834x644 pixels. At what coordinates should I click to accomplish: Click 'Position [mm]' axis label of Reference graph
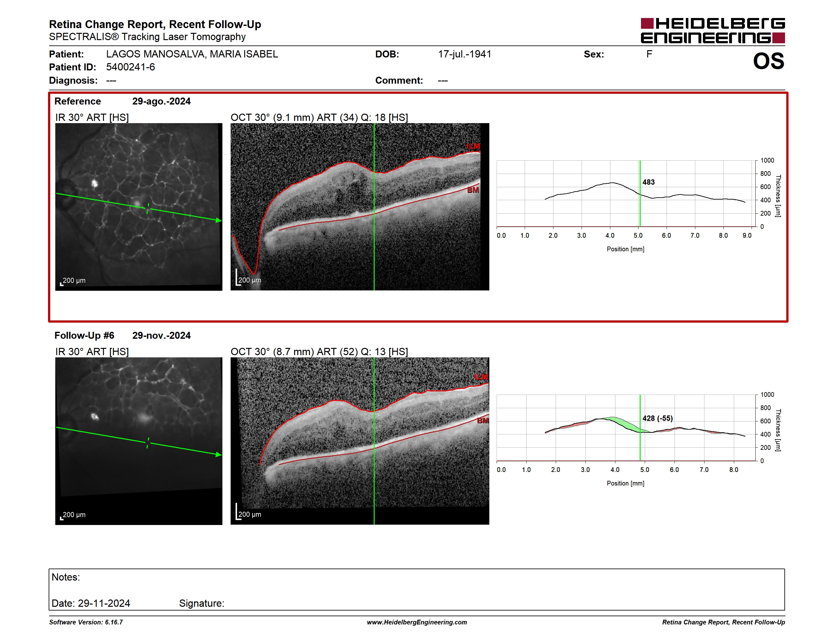[625, 249]
